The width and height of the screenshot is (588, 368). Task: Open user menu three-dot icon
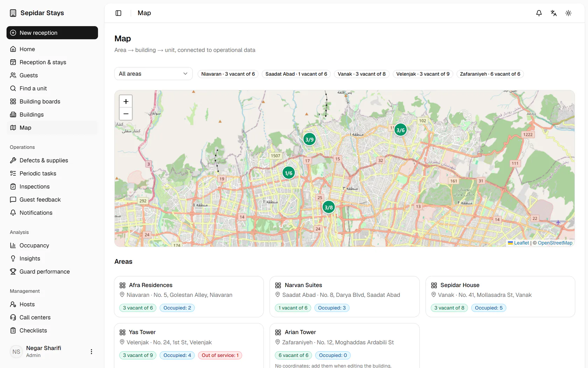click(91, 352)
